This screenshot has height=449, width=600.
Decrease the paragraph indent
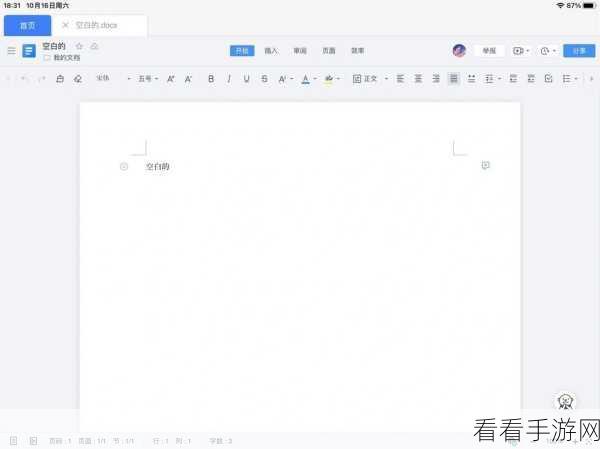click(x=513, y=79)
